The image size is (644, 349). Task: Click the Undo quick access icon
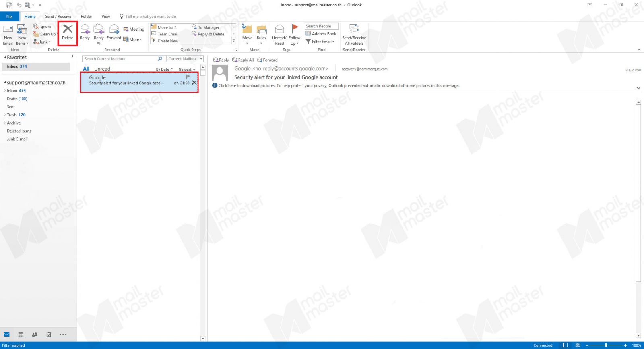19,5
